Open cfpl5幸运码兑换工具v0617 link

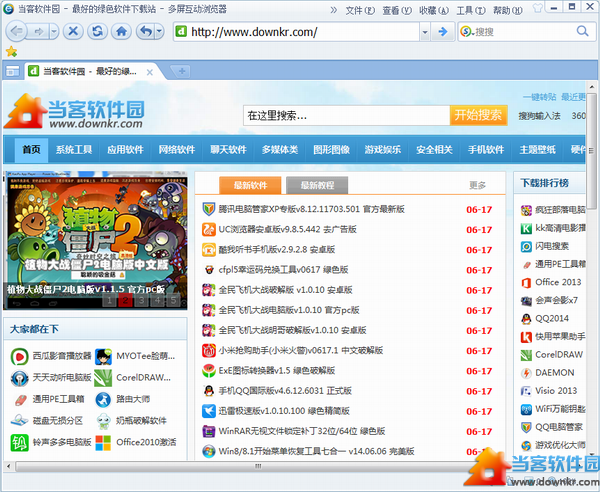[x=283, y=270]
